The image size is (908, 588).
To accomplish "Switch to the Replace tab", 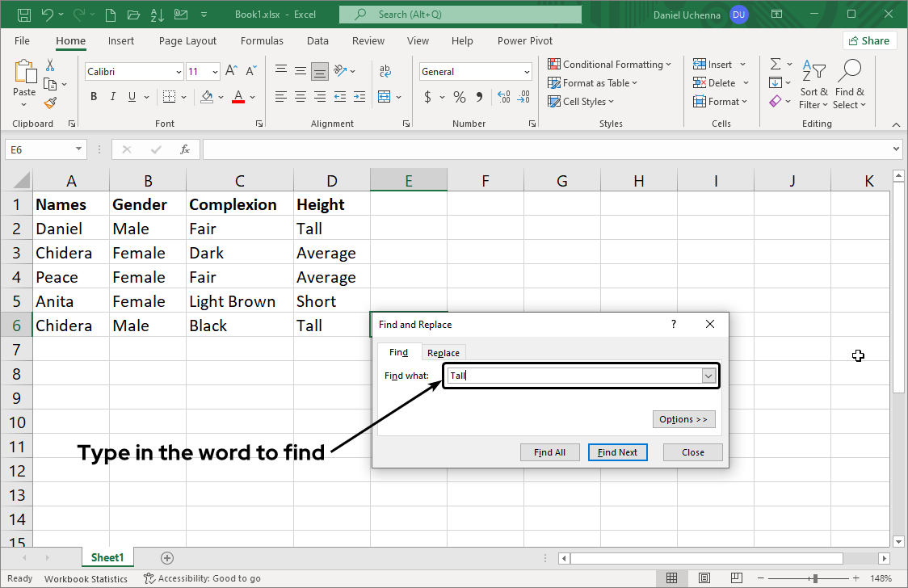I will (443, 353).
